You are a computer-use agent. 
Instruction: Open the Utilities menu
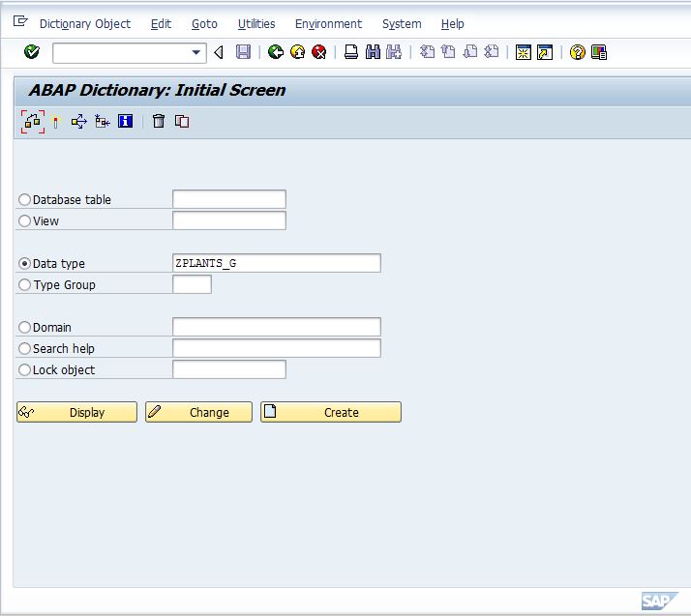256,24
